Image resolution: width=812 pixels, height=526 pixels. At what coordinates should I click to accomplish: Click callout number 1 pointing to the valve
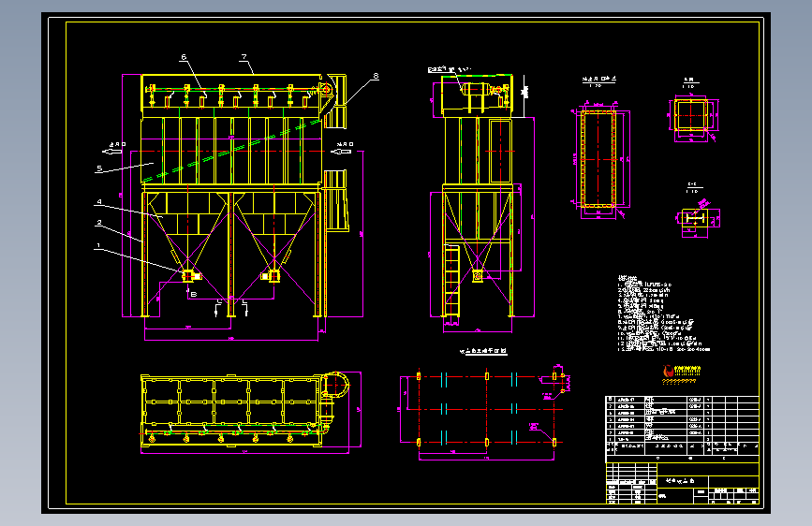pos(98,245)
